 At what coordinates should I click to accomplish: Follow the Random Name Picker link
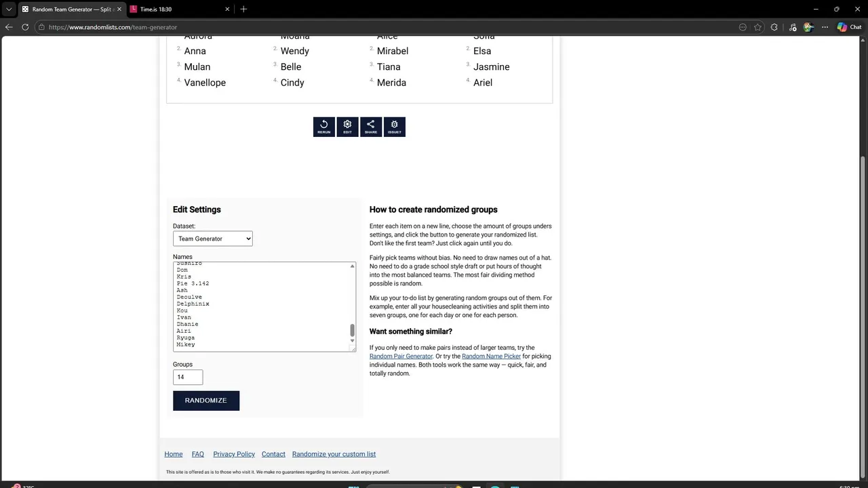pyautogui.click(x=491, y=357)
